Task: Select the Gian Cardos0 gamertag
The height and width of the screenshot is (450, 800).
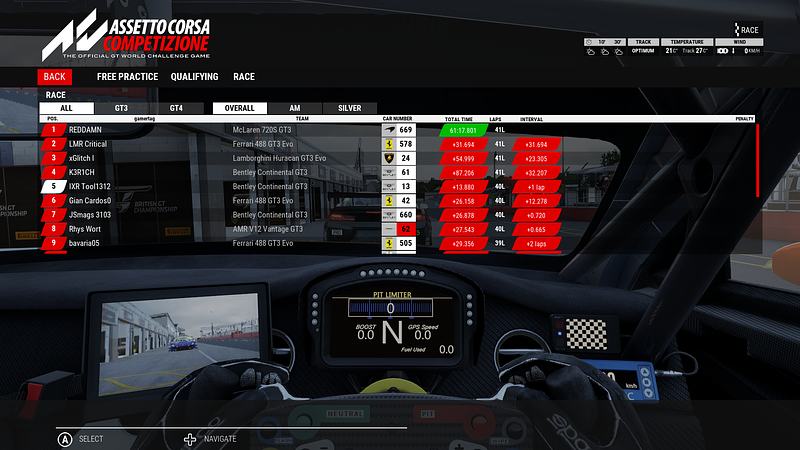Action: coord(90,201)
